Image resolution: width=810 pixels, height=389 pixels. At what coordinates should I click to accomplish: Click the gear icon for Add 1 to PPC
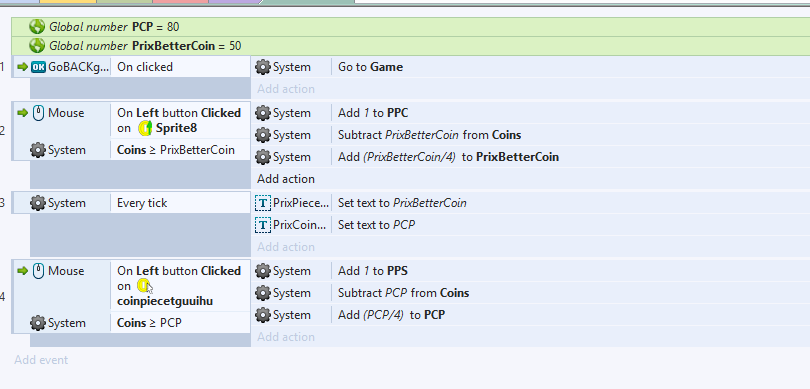pos(263,113)
